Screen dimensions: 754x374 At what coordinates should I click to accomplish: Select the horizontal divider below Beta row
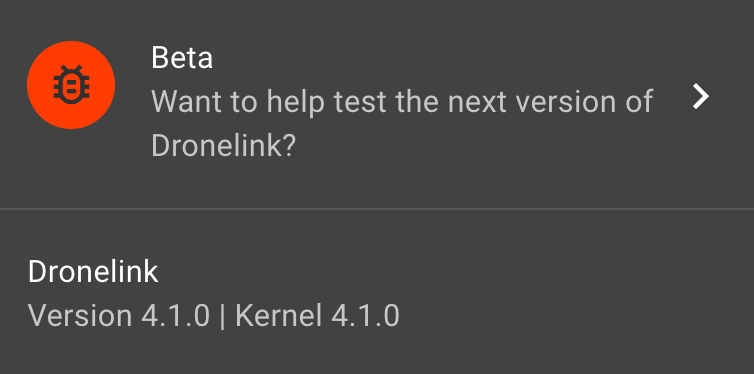[x=377, y=209]
